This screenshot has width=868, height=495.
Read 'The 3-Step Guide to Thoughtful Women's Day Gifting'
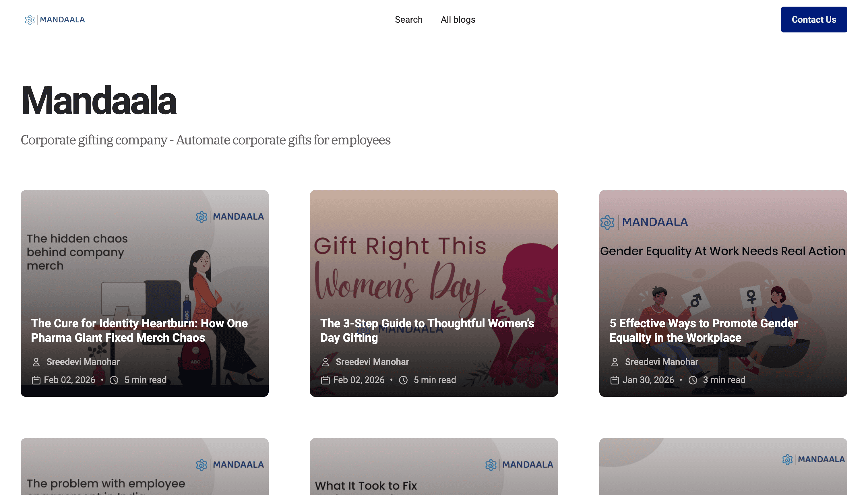[427, 330]
